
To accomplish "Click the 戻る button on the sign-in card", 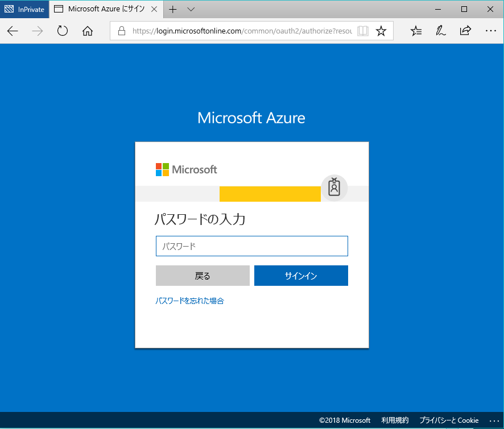I will click(x=203, y=275).
